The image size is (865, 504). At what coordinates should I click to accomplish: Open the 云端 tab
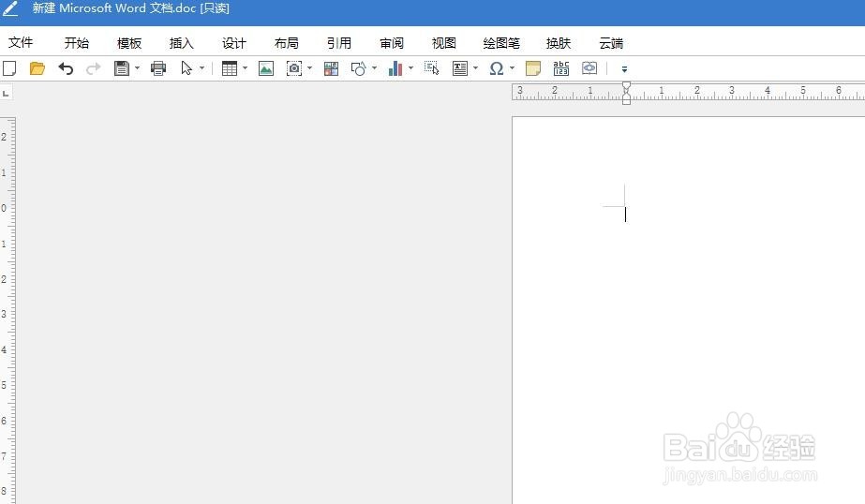[x=611, y=42]
